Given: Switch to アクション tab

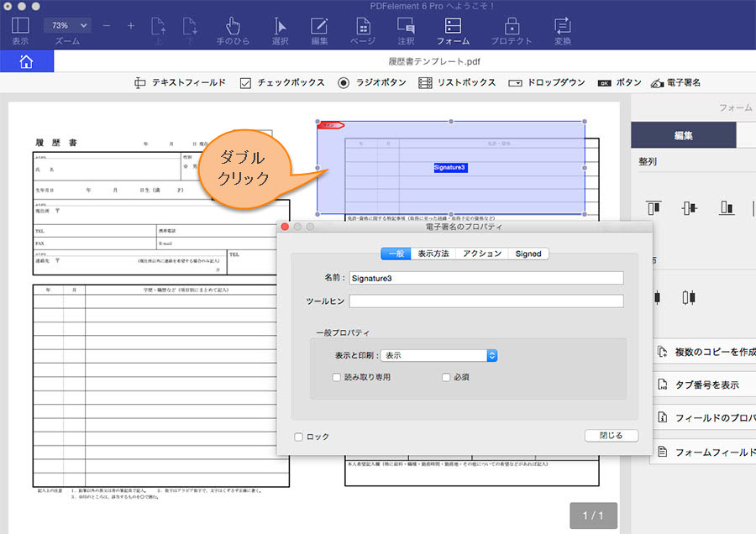Looking at the screenshot, I should point(482,254).
